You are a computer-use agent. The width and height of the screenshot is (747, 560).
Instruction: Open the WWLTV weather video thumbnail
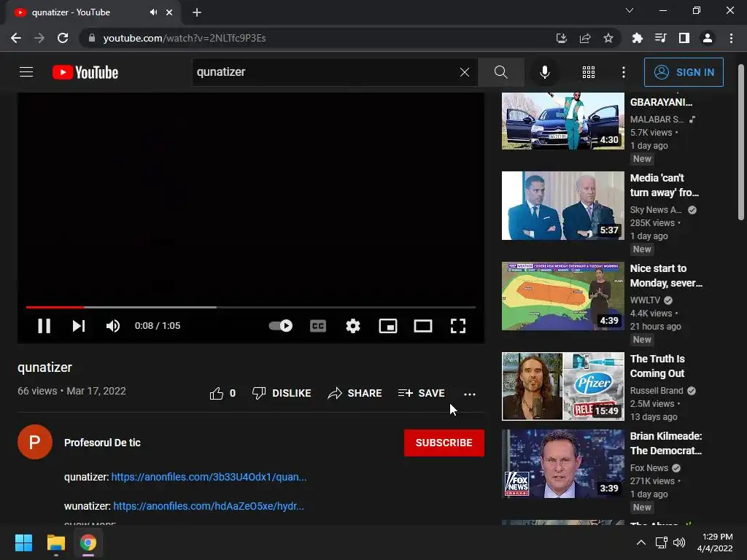coord(562,296)
